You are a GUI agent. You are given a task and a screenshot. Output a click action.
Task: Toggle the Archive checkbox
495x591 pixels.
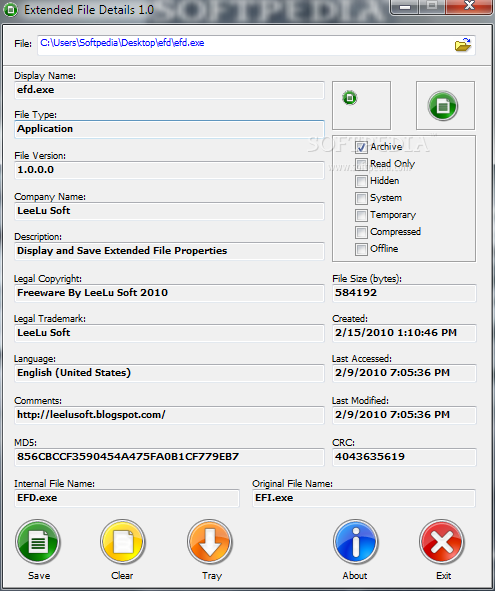[x=361, y=147]
